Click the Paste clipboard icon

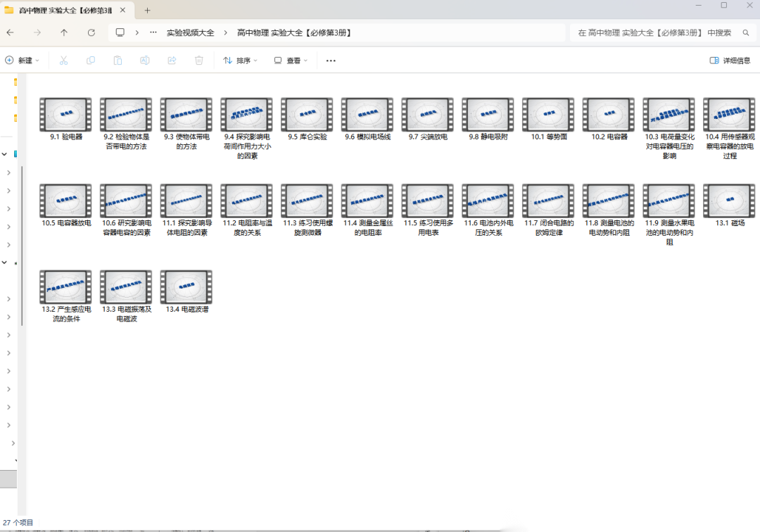[x=118, y=61]
